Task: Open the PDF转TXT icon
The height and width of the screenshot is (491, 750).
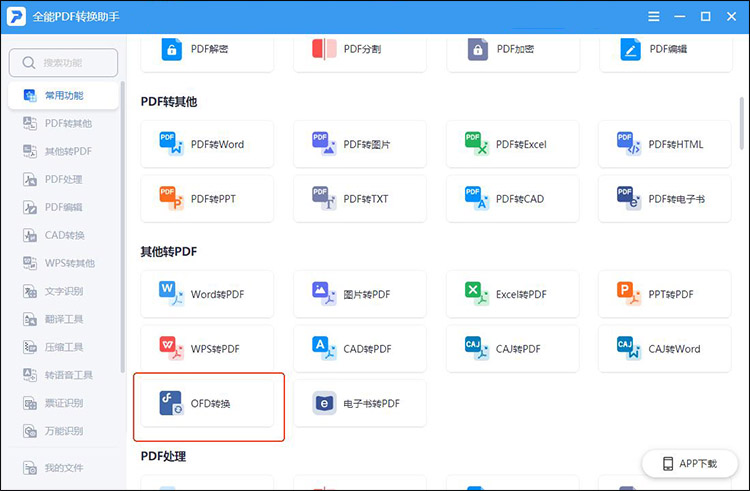Action: 324,198
